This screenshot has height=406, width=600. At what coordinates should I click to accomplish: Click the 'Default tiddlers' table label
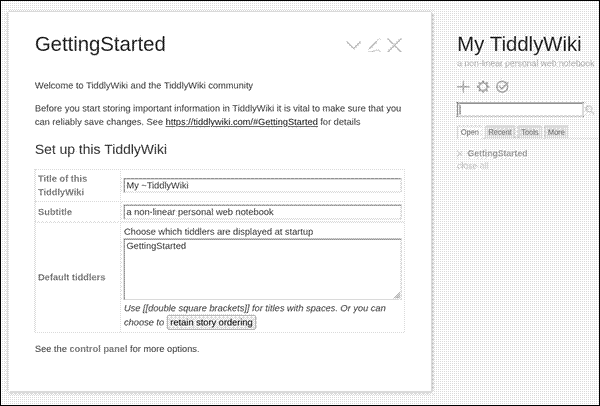click(72, 277)
